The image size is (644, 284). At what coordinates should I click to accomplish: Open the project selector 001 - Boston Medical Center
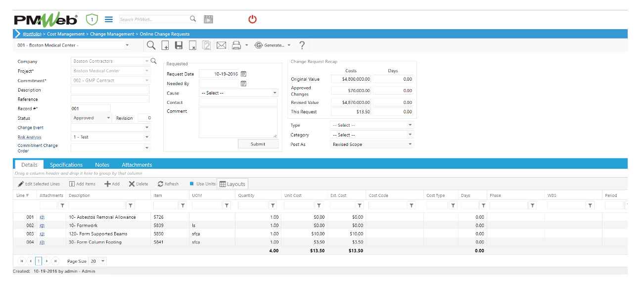click(73, 46)
